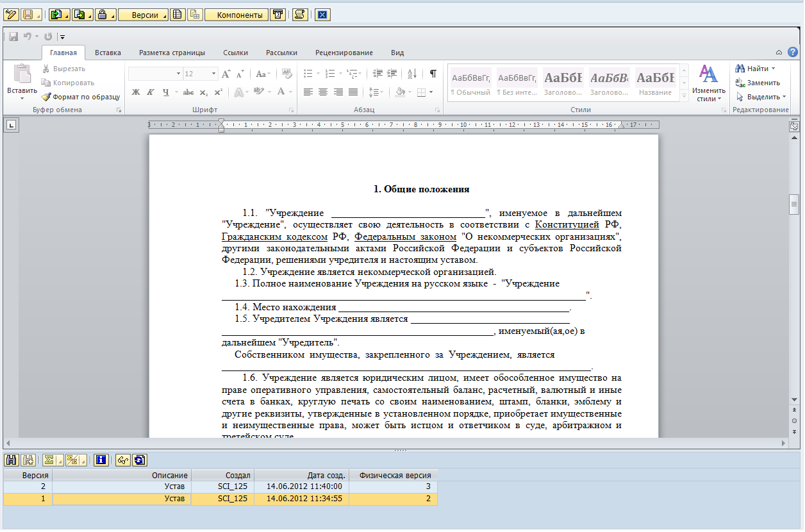Show paragraph marks with the pilcrow icon

coord(433,74)
